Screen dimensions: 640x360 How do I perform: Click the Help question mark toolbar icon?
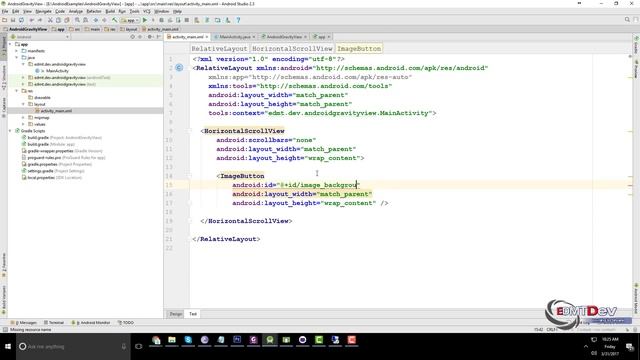238,20
